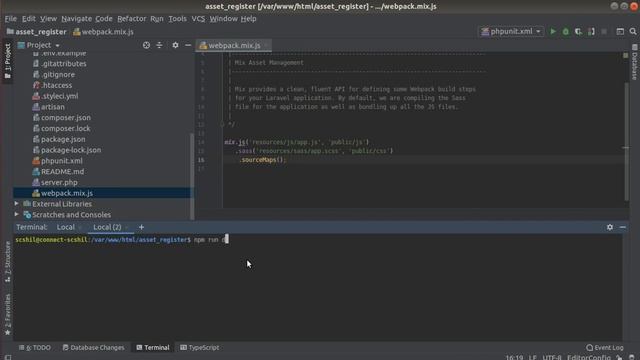
Task: Open the Help menu
Action: (x=248, y=19)
